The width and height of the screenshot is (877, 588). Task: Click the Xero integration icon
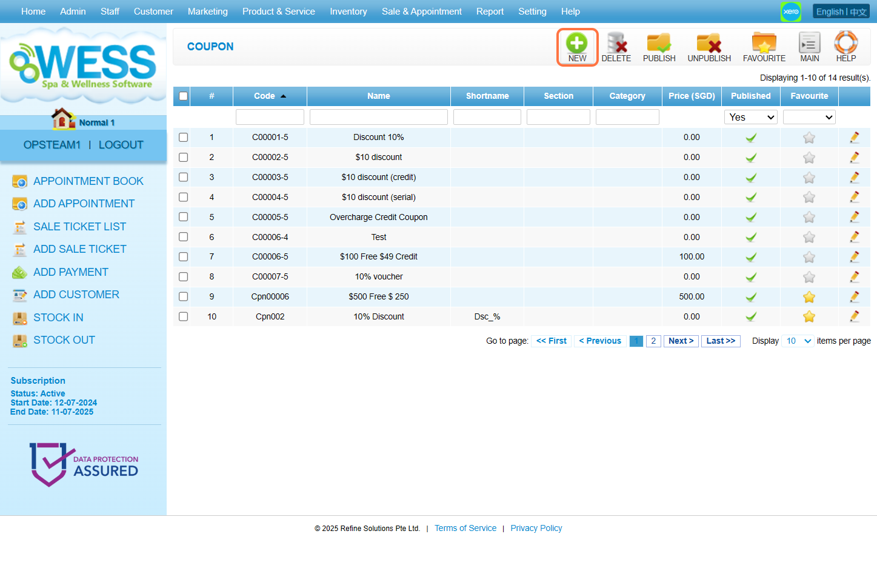pyautogui.click(x=790, y=12)
